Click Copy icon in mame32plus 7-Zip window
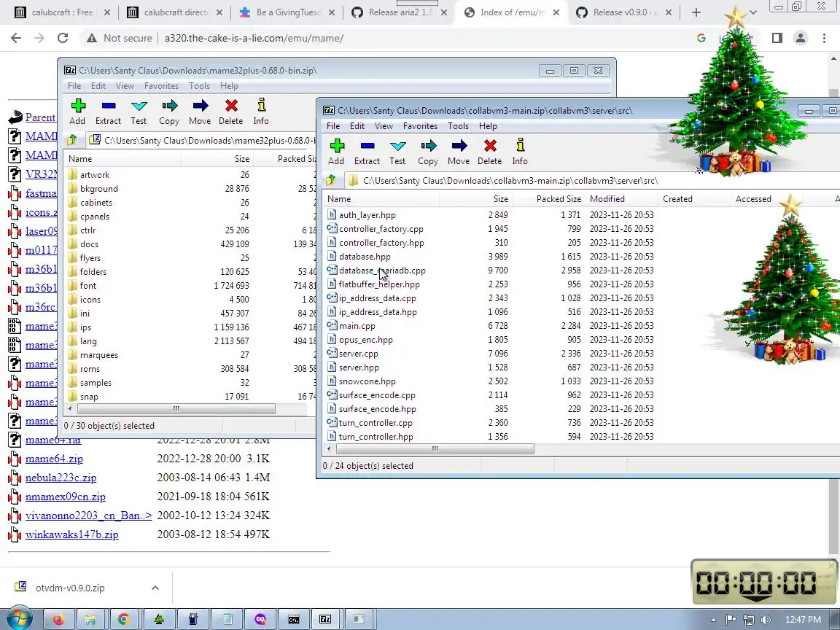Image resolution: width=840 pixels, height=630 pixels. 169,106
